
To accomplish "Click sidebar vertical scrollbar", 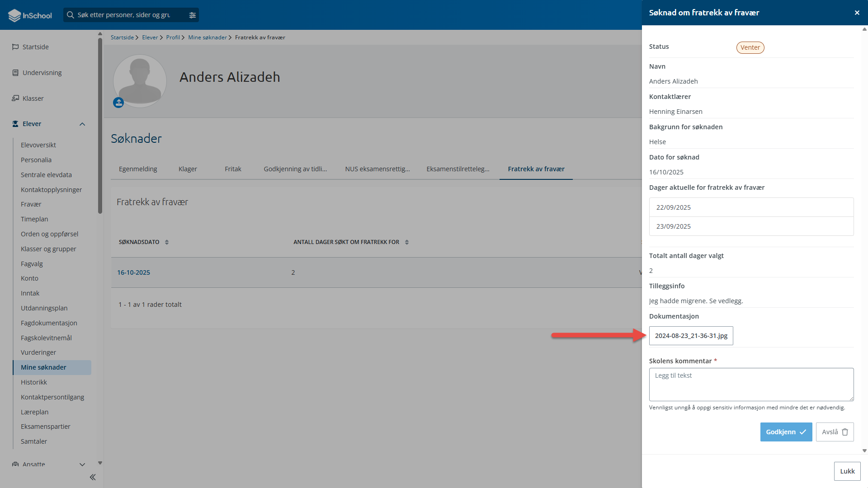I will (x=100, y=126).
